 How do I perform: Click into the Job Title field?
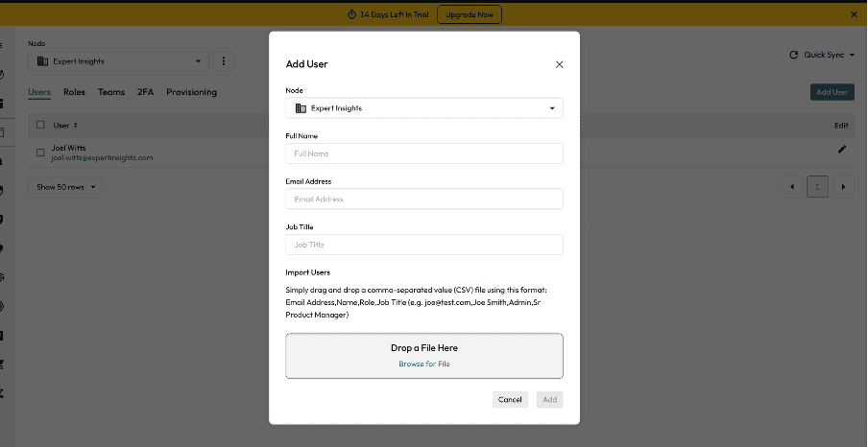tap(424, 245)
